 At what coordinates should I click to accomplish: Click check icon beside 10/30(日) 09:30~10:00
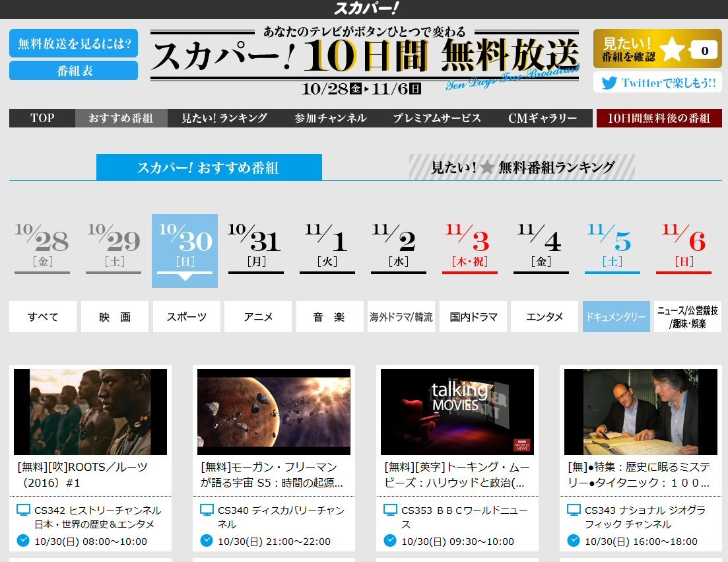pyautogui.click(x=390, y=541)
